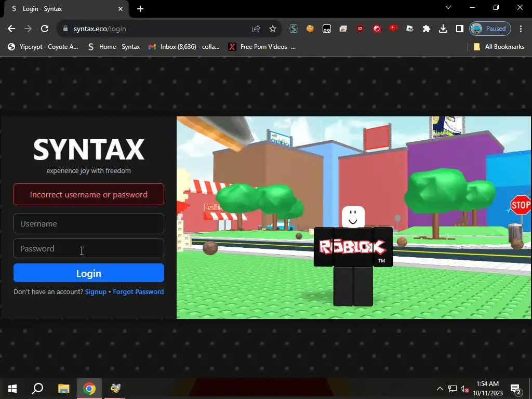Click the muted volume tray icon
532x399 pixels.
pos(465,389)
